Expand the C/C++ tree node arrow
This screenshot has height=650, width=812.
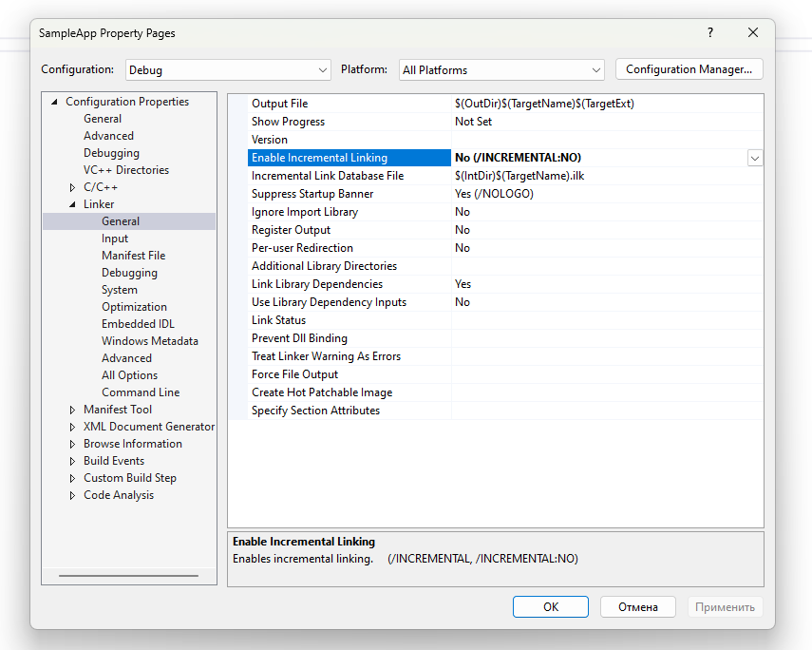tap(73, 187)
